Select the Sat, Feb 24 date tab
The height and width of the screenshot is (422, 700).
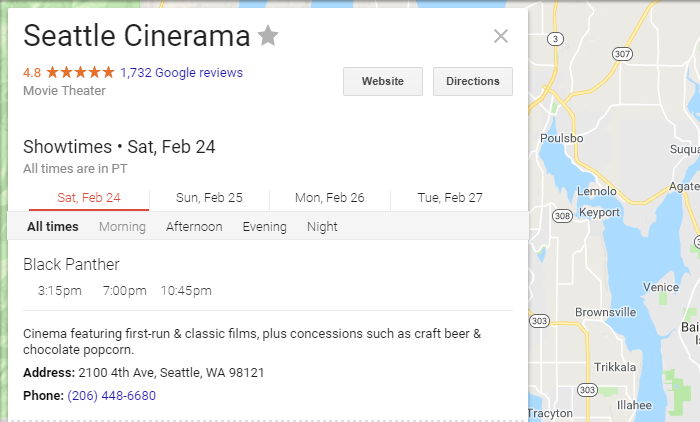[89, 197]
